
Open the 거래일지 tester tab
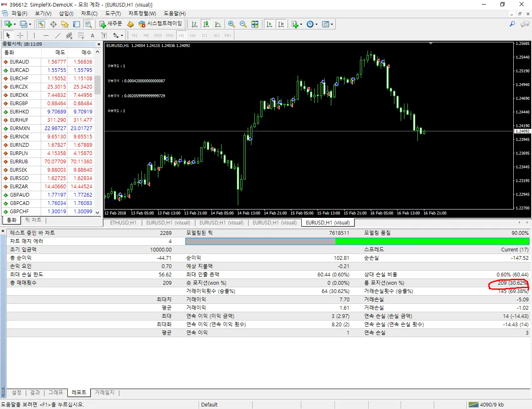click(104, 392)
